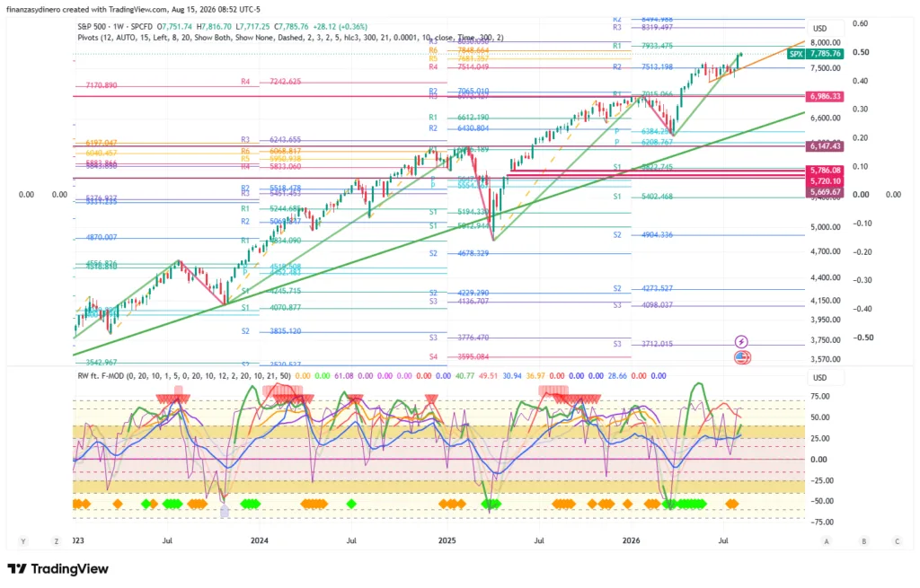The height and width of the screenshot is (588, 920).
Task: Click the RW ft. F-MOD indicator legend
Action: click(x=184, y=376)
